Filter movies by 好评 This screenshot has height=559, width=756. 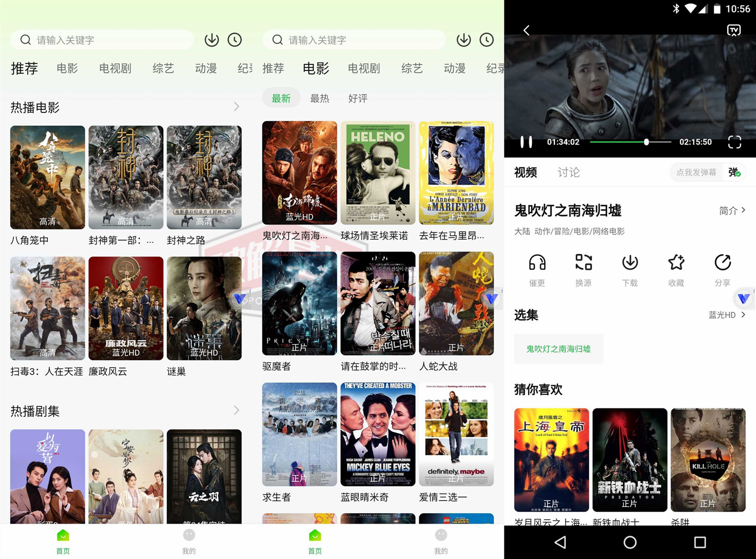coord(358,98)
